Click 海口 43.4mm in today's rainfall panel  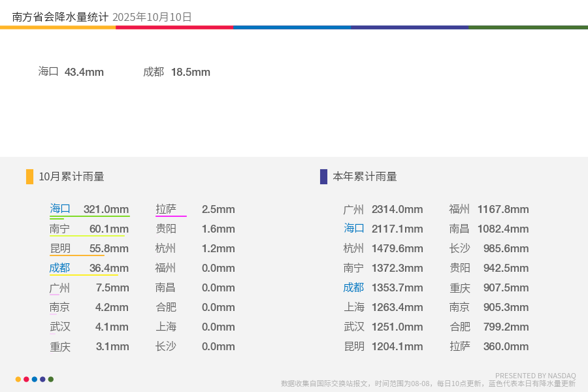coord(71,72)
